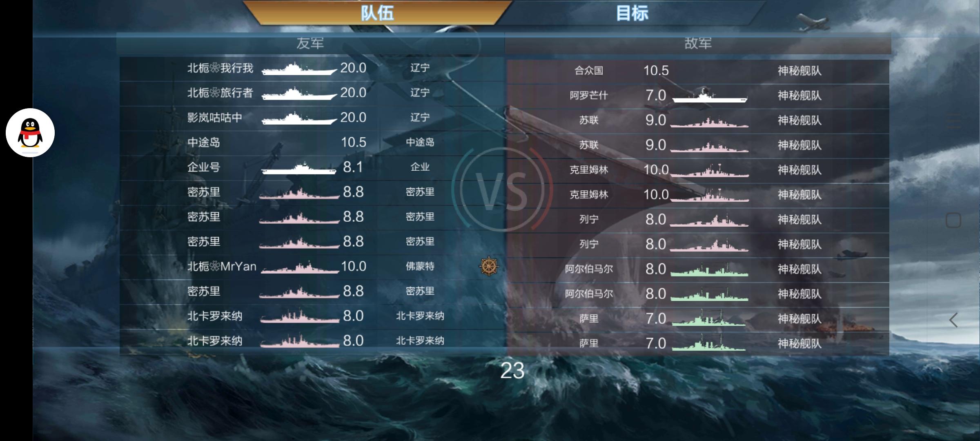Click the first 克里姆林 battleship silhouette
This screenshot has width=980, height=441.
tap(709, 170)
